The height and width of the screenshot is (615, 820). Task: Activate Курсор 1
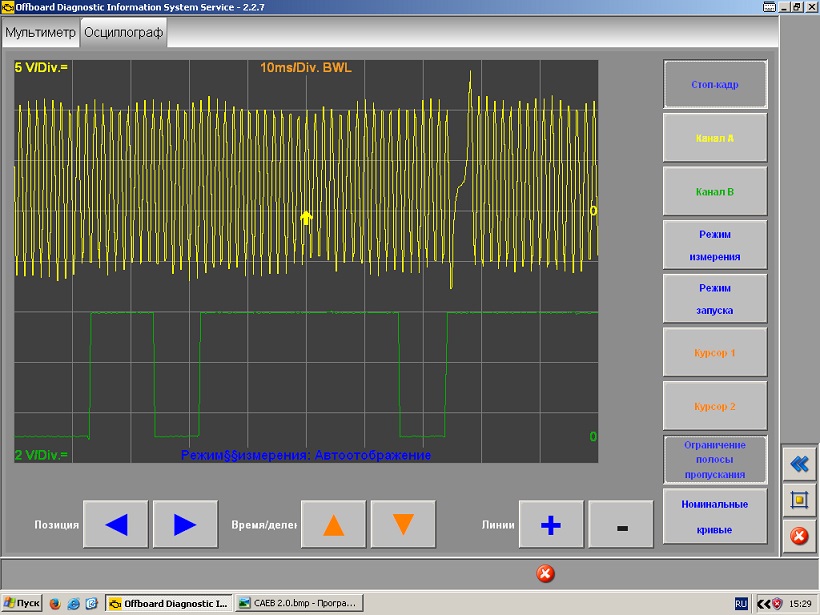tap(715, 353)
